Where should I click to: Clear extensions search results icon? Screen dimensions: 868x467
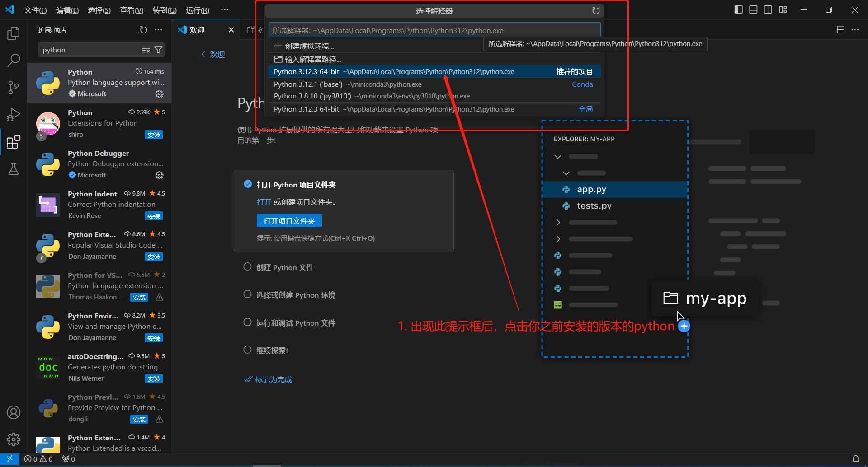coord(146,50)
